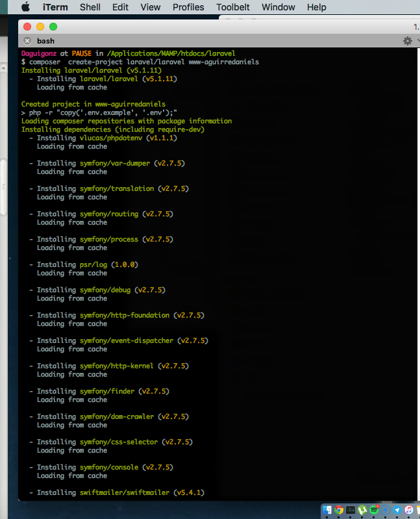Open Activity Monitor from the Dock
Viewport: 420px width, 519px height.
tap(351, 510)
